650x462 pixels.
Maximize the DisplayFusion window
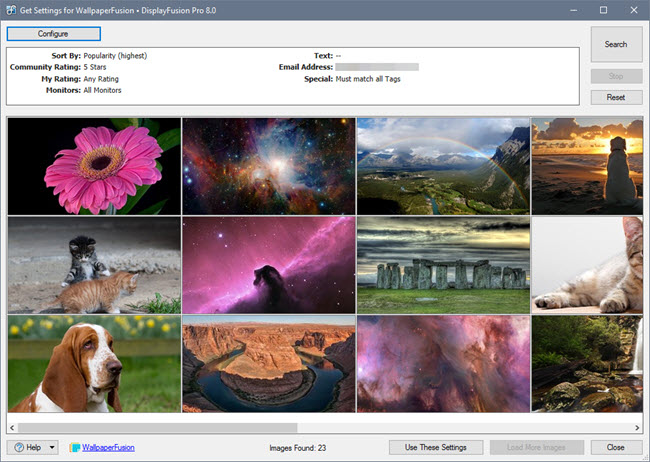[604, 10]
